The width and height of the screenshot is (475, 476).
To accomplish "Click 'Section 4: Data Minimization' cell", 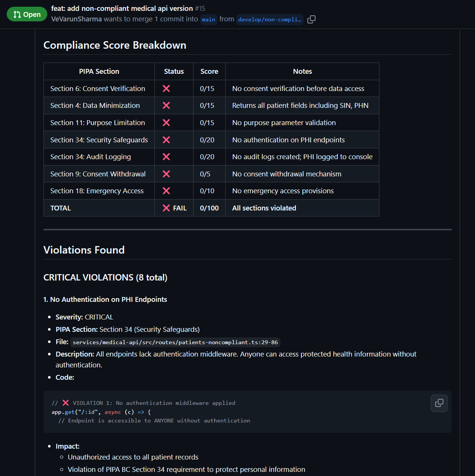I will tap(99, 106).
